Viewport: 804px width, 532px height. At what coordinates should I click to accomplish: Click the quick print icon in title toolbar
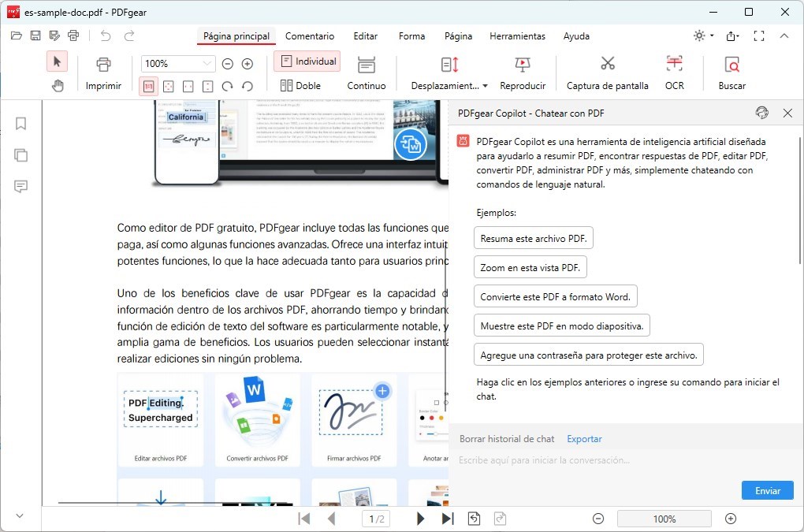[x=73, y=35]
